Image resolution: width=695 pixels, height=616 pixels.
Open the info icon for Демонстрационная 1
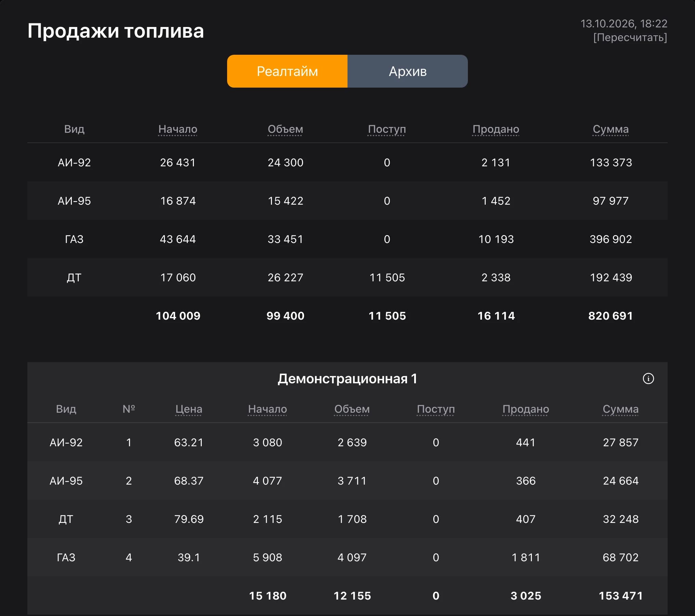click(x=648, y=378)
